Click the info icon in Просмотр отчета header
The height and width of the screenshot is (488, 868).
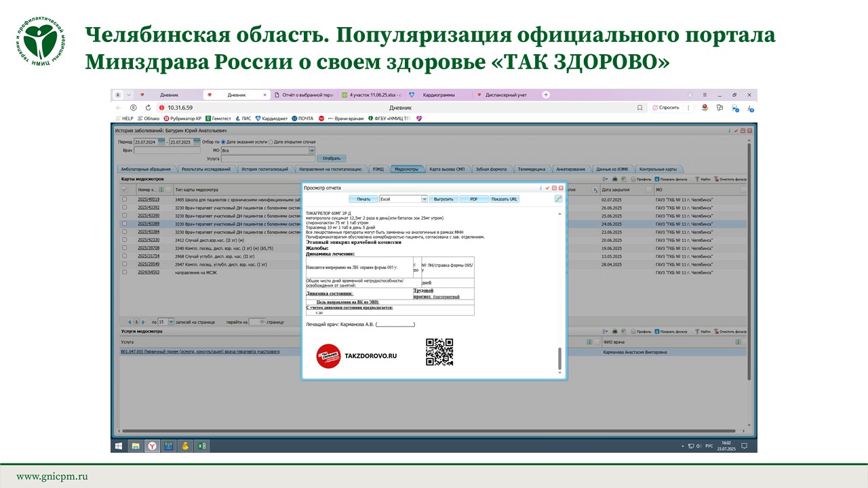point(540,188)
